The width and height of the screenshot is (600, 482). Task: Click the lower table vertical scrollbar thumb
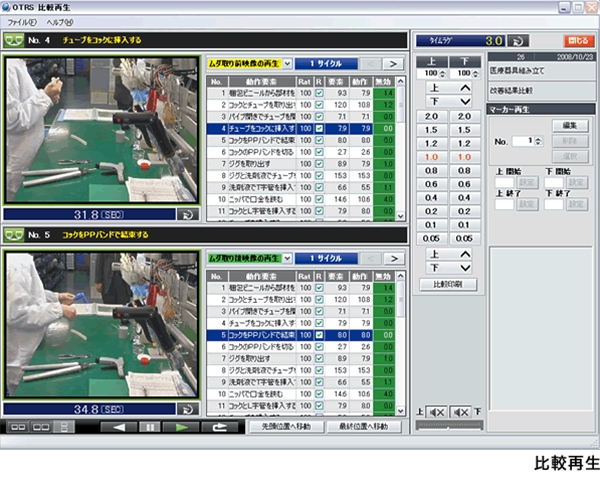coord(400,300)
